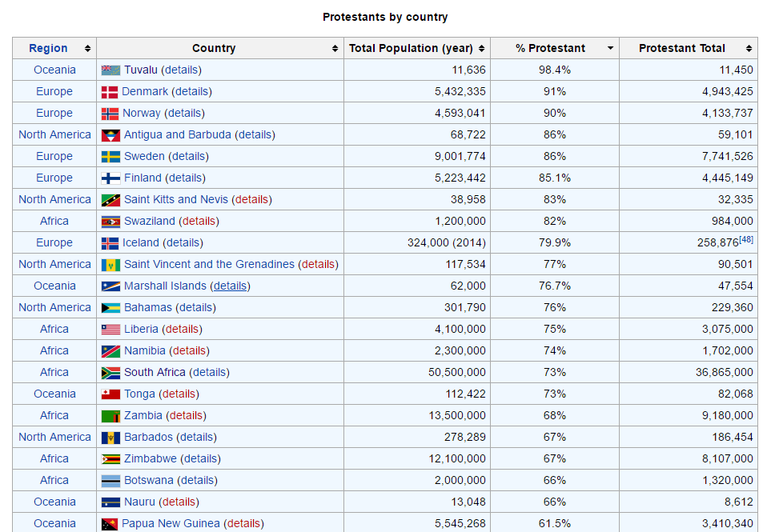
Task: Open Iceland footnote reference 48
Action: click(746, 239)
